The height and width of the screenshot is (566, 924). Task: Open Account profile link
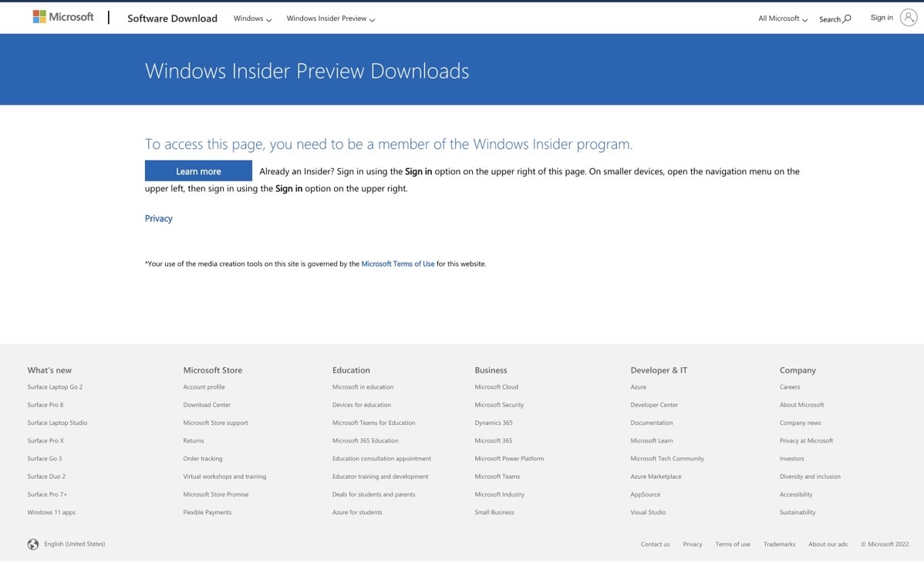coord(204,387)
